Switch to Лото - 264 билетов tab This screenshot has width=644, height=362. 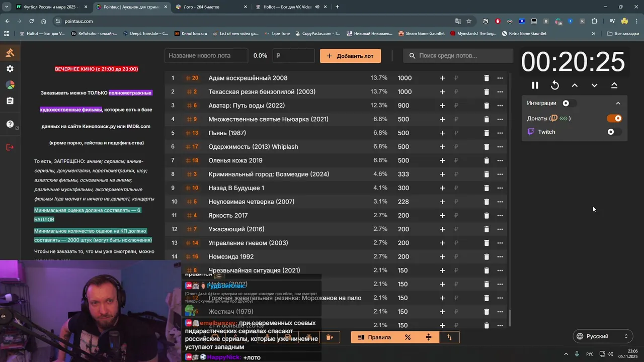[x=210, y=7]
